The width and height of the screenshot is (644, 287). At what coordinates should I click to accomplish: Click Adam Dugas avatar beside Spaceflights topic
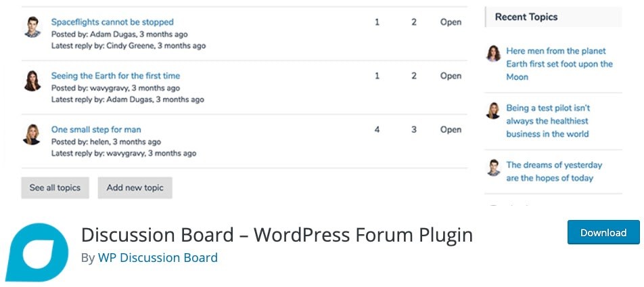(x=32, y=27)
